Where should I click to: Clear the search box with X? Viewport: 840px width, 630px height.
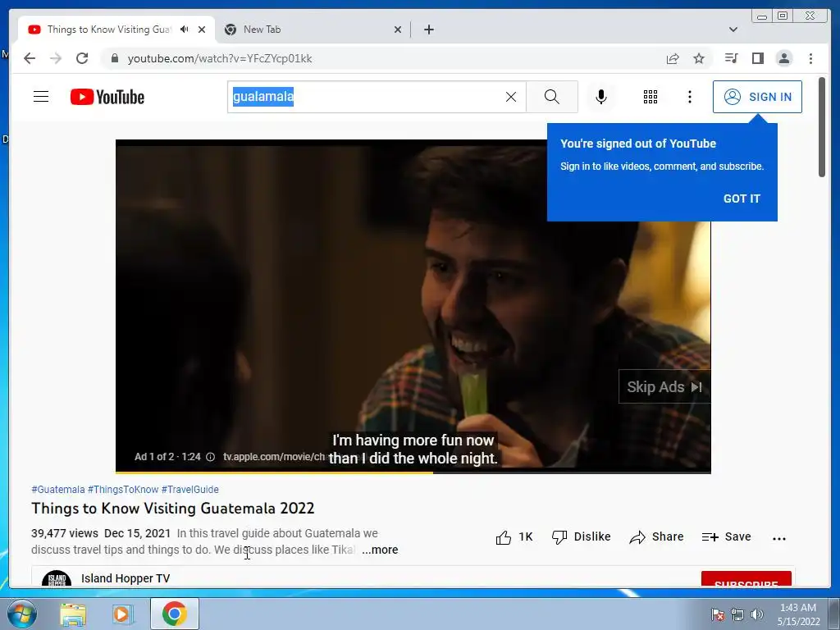tap(511, 97)
